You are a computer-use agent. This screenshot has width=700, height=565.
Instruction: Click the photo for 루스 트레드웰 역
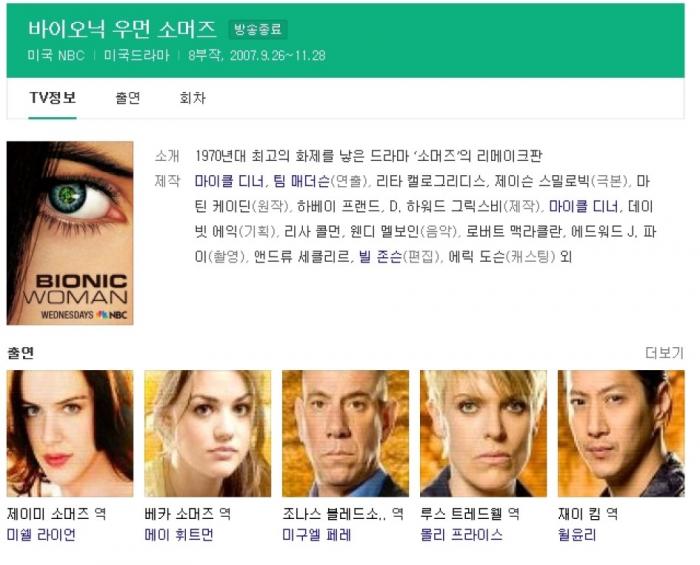(483, 433)
